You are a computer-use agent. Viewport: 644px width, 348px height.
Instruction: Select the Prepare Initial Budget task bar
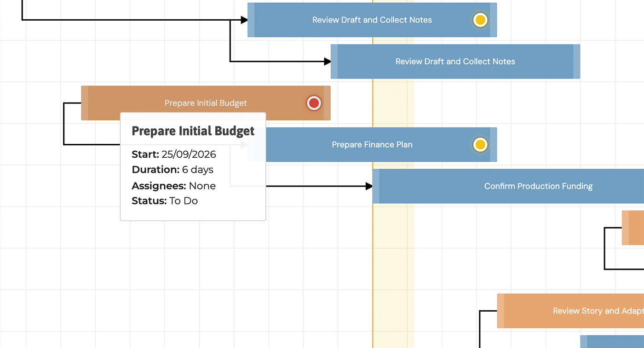point(206,103)
